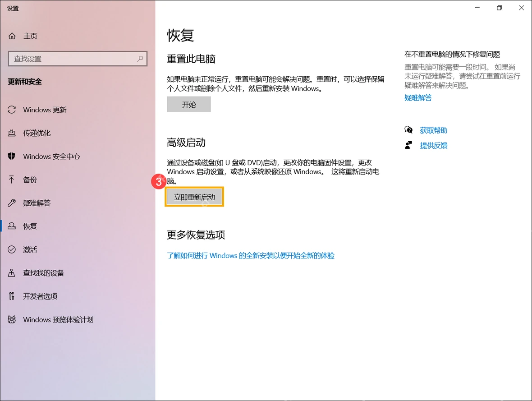The image size is (532, 401).
Task: Click the 传递优化 sidebar icon
Action: [12, 133]
